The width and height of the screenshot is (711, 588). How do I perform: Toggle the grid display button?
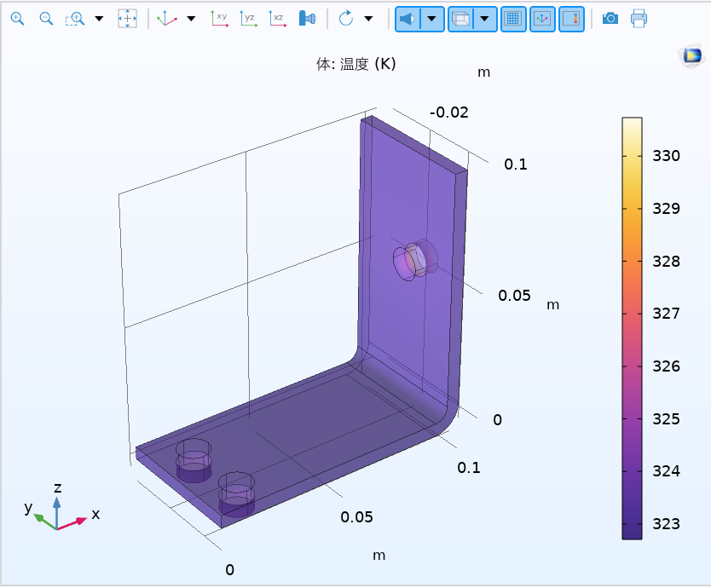click(512, 18)
